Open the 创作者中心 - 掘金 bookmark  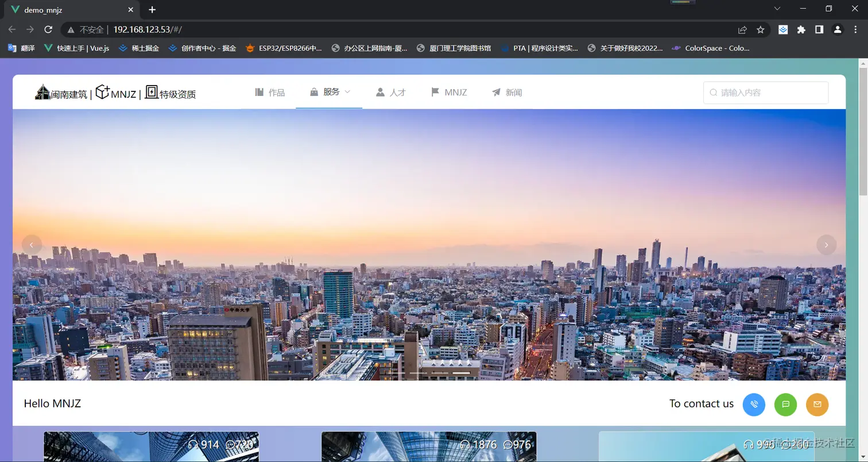coord(202,48)
